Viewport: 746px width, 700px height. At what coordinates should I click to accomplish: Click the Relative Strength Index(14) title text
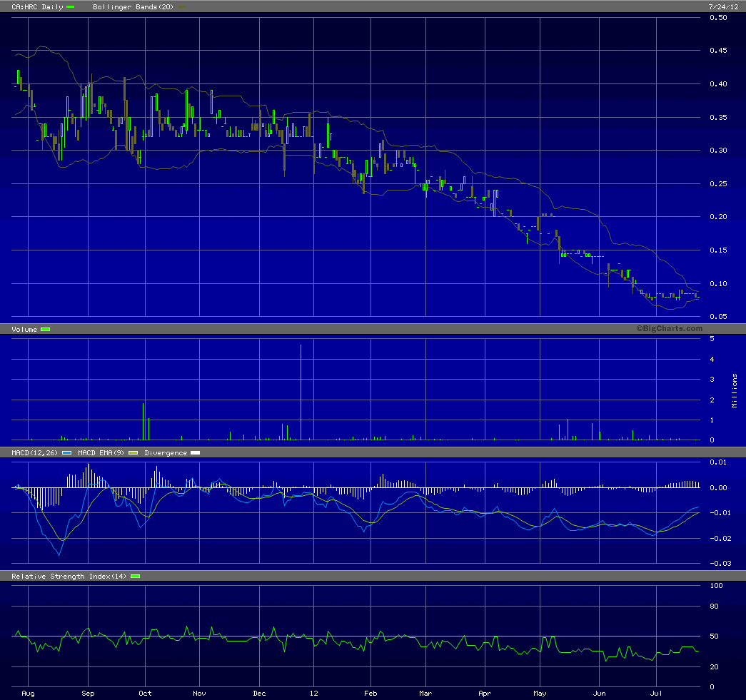[69, 577]
